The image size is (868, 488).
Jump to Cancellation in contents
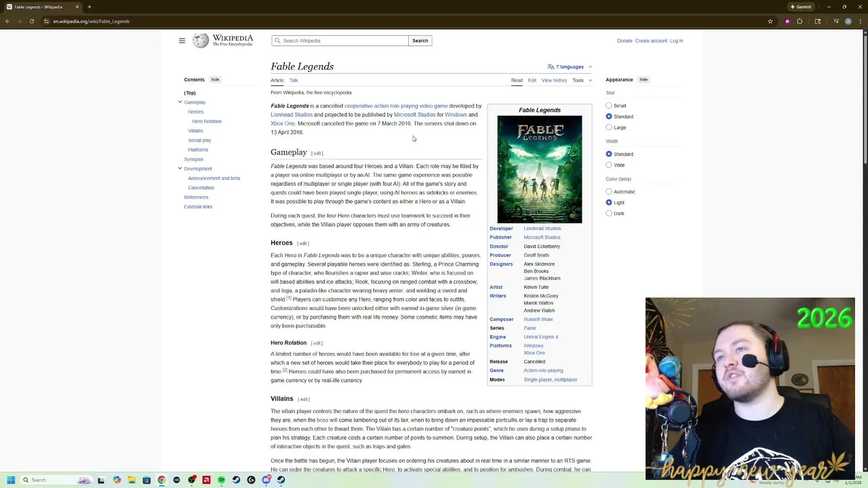[201, 188]
